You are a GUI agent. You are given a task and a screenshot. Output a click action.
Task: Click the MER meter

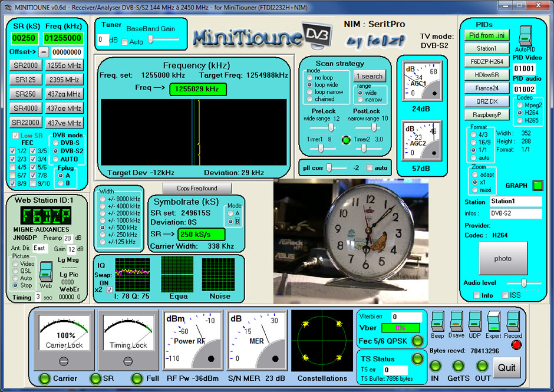point(256,341)
